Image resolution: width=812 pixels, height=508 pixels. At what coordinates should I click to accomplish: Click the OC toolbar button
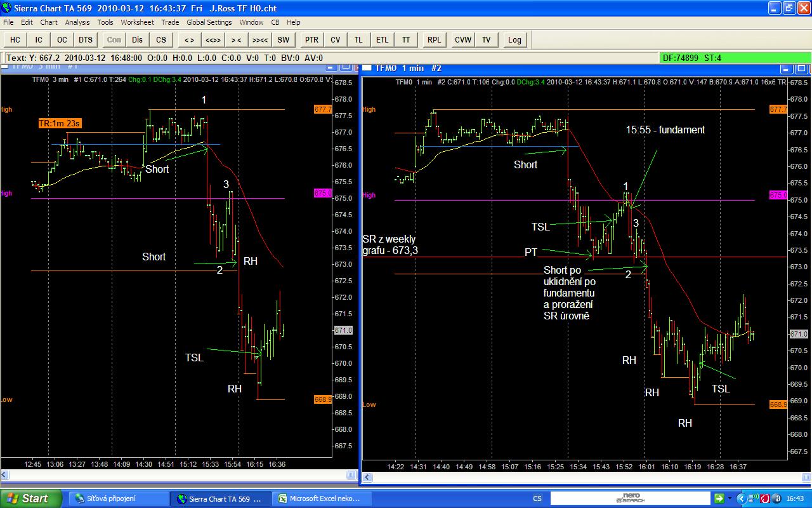[x=62, y=39]
